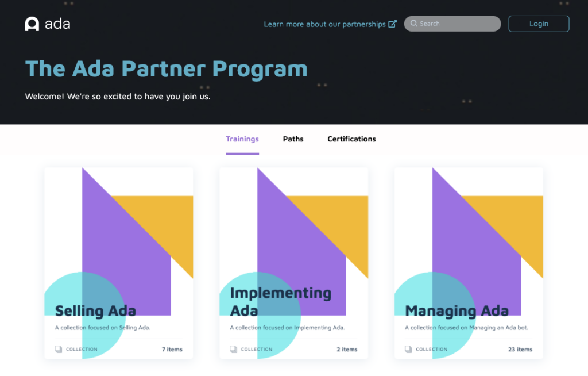Click the magnifier icon in the search bar
The height and width of the screenshot is (376, 588).
tap(413, 24)
